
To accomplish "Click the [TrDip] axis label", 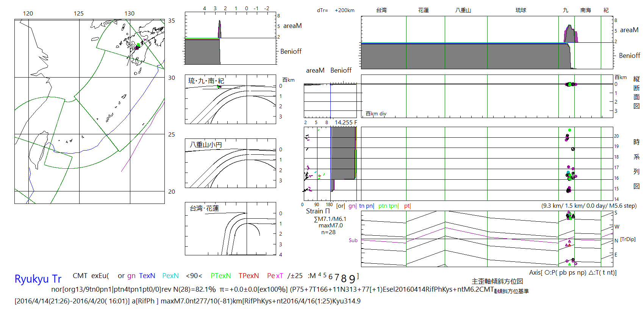I will point(628,239).
